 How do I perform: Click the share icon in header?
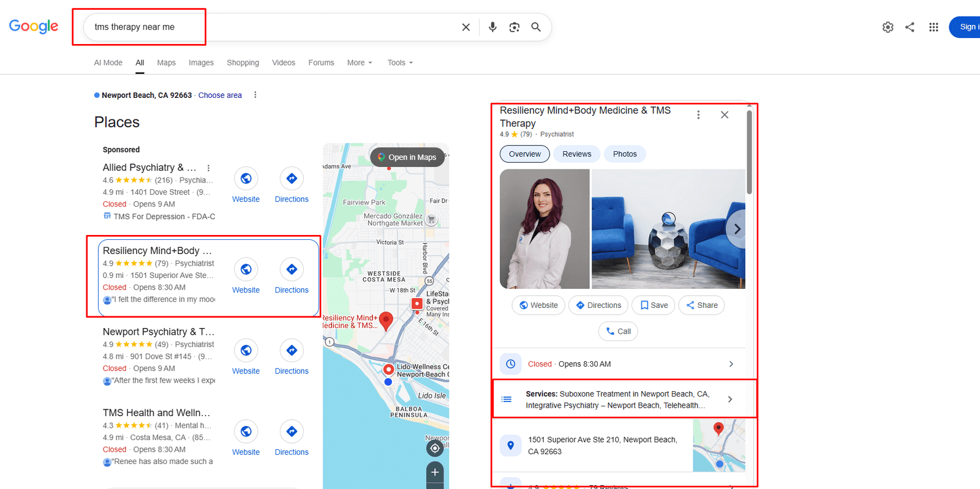(910, 27)
